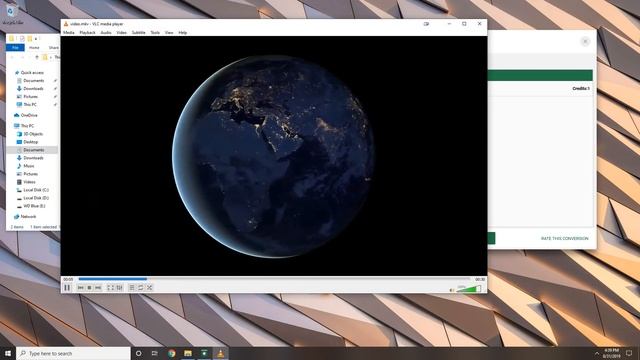Open the View menu in VLC
Screen dimensions: 640x360
point(169,32)
